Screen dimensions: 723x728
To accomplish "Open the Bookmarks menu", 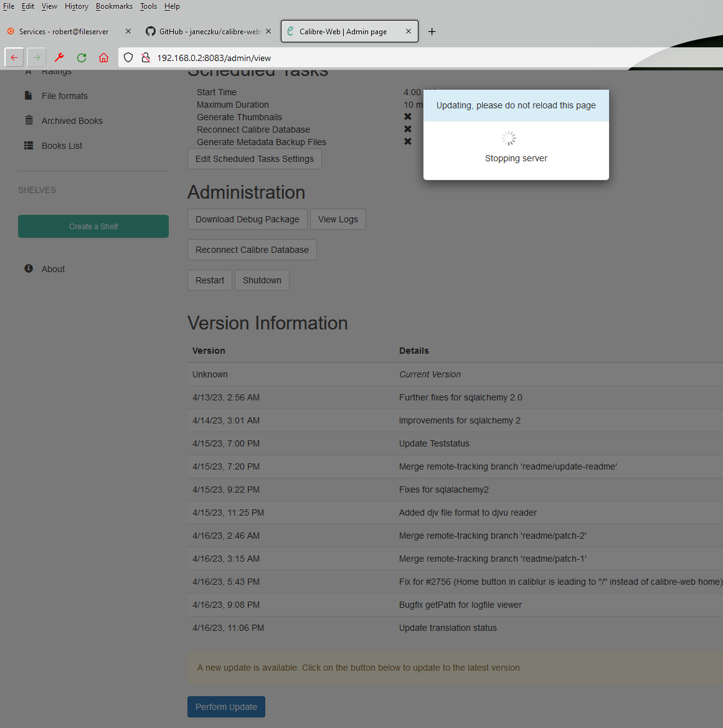I will [x=114, y=6].
